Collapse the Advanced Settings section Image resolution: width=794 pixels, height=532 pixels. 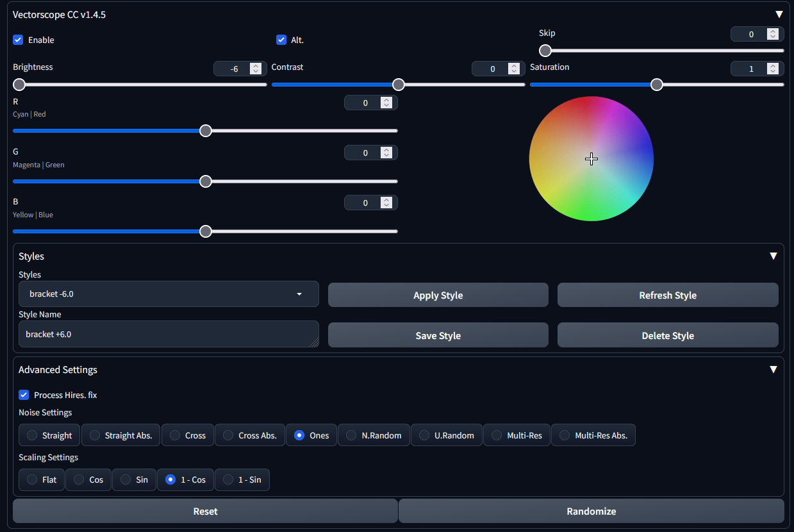(773, 369)
